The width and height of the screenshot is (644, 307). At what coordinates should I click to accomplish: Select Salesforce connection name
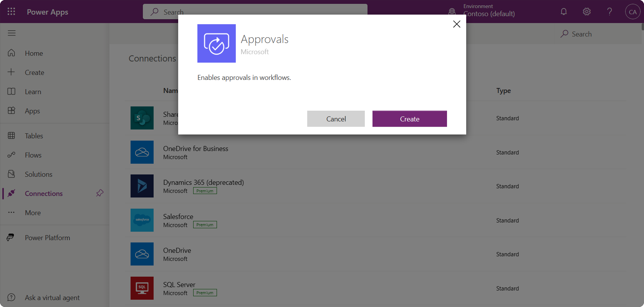tap(178, 216)
